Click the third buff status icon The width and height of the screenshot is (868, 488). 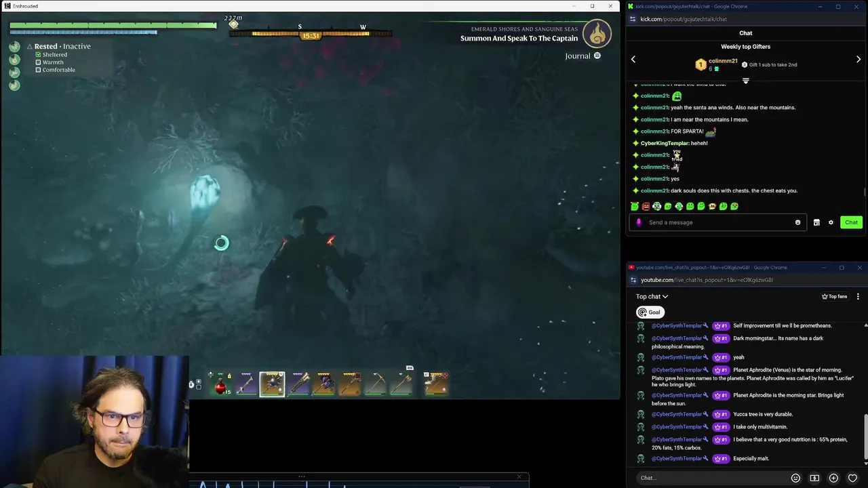click(14, 73)
